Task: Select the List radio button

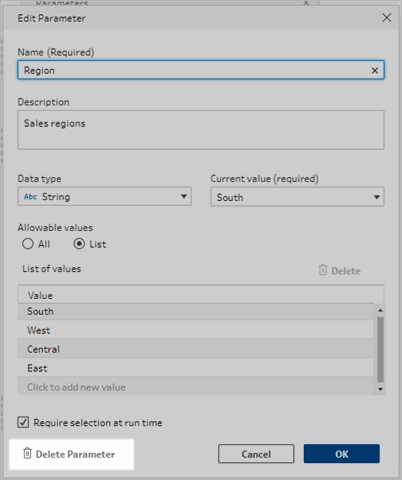Action: point(79,244)
